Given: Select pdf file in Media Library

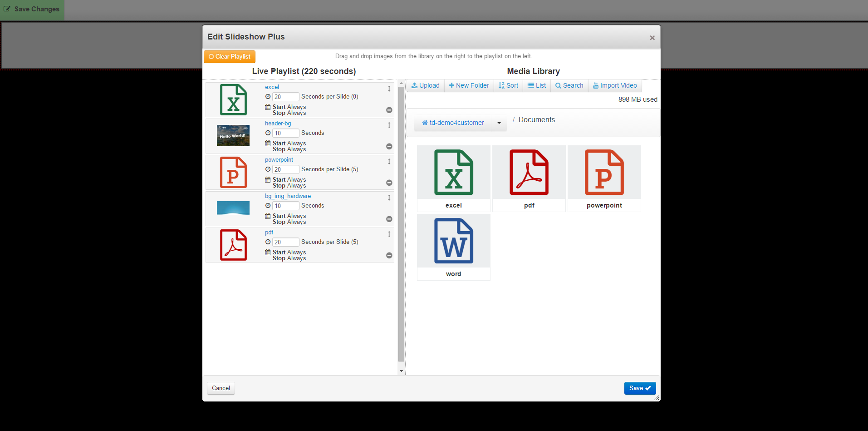Looking at the screenshot, I should [x=529, y=178].
